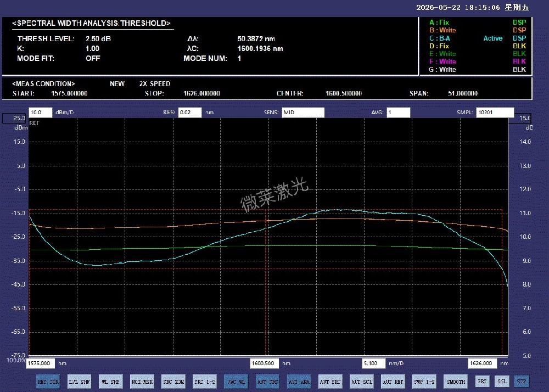Image resolution: width=549 pixels, height=392 pixels.
Task: Click the MEAS CONDITION heading
Action: (43, 84)
